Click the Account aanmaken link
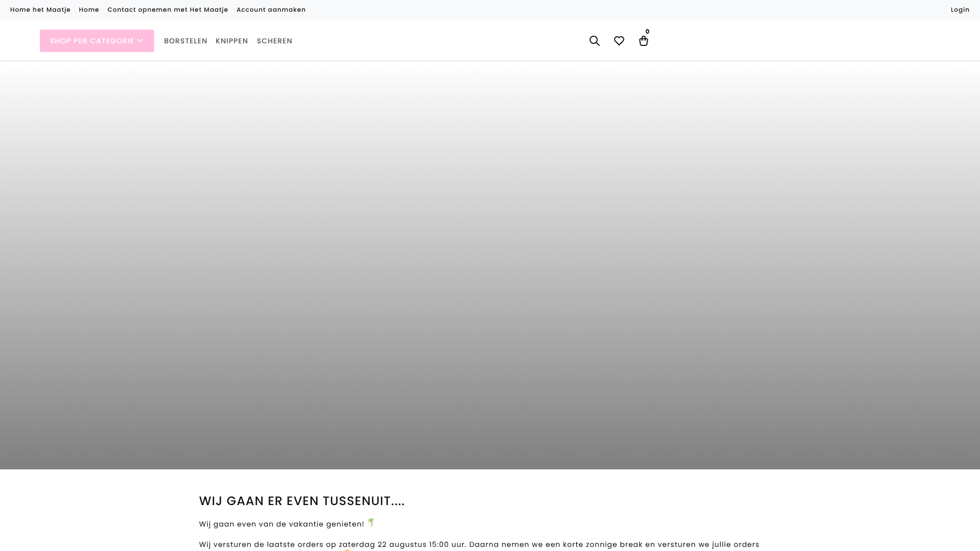The width and height of the screenshot is (980, 551). (271, 10)
